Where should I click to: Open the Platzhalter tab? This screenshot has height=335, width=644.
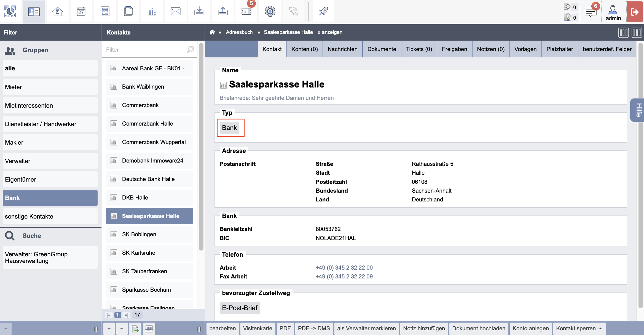(560, 49)
